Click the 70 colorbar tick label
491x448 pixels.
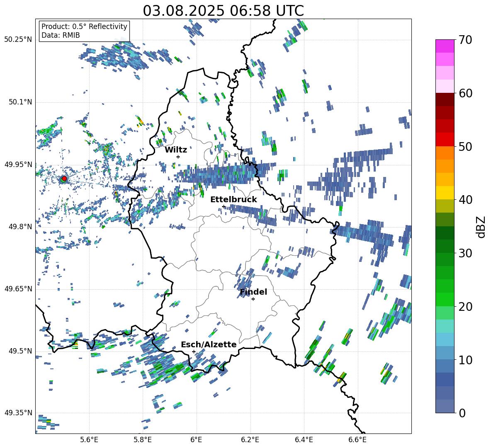click(x=465, y=40)
